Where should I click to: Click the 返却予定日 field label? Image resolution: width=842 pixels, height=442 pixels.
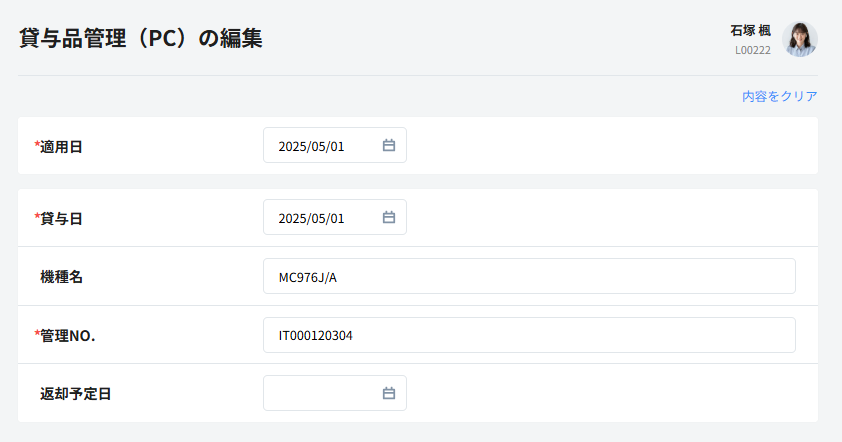tap(75, 394)
